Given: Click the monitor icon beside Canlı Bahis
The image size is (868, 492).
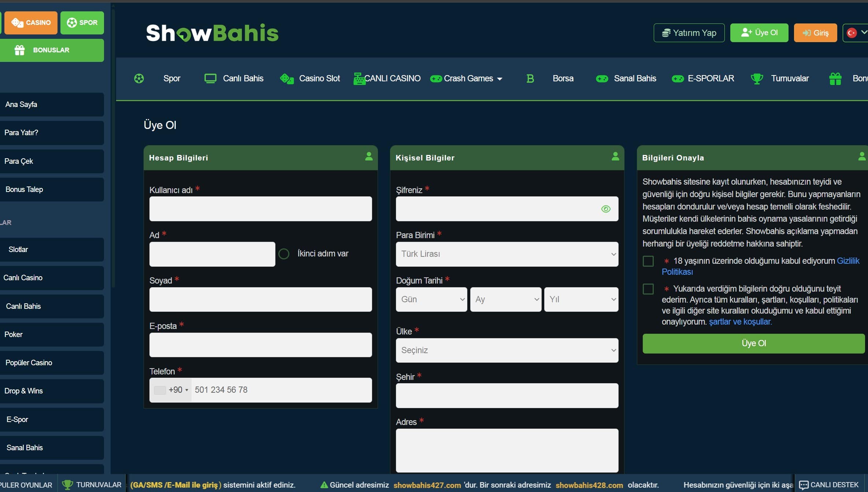Looking at the screenshot, I should [210, 78].
